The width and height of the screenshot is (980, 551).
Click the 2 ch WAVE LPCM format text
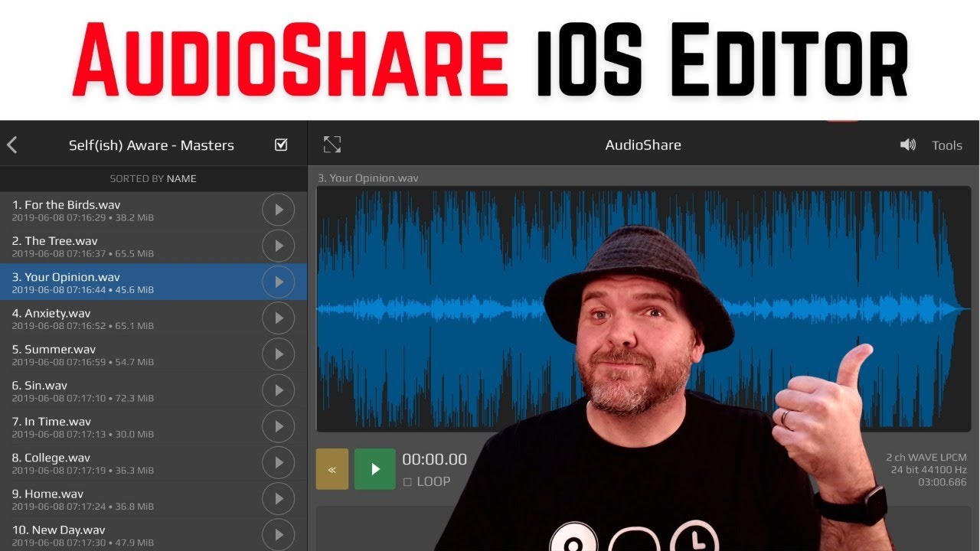[x=926, y=458]
